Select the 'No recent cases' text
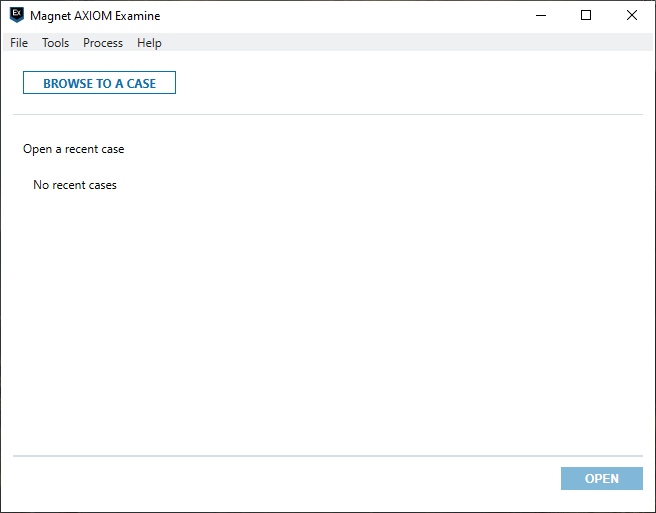 (75, 185)
